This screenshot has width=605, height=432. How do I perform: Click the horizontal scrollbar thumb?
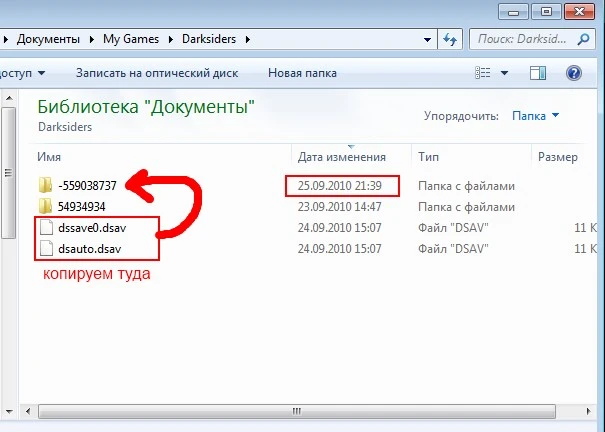[297, 411]
